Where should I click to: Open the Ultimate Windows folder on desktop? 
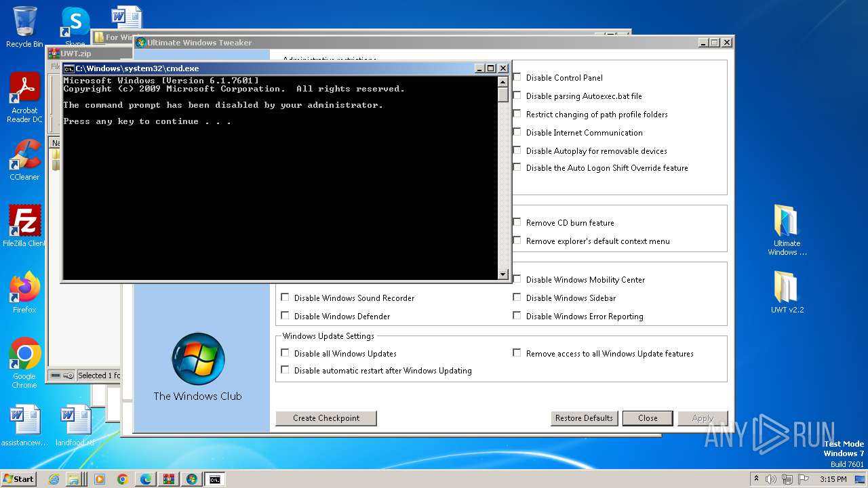point(787,230)
